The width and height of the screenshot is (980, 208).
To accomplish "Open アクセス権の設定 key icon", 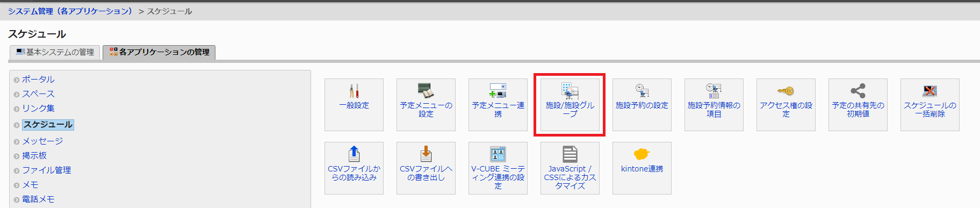I will pyautogui.click(x=786, y=90).
